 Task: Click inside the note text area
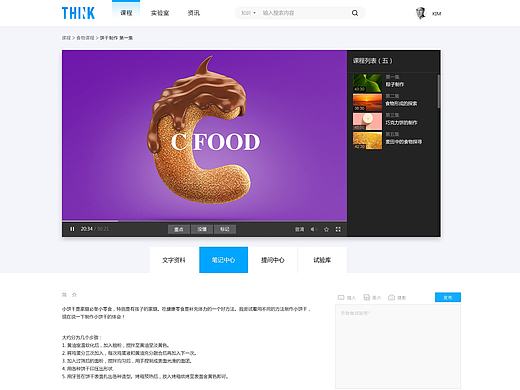pyautogui.click(x=398, y=347)
